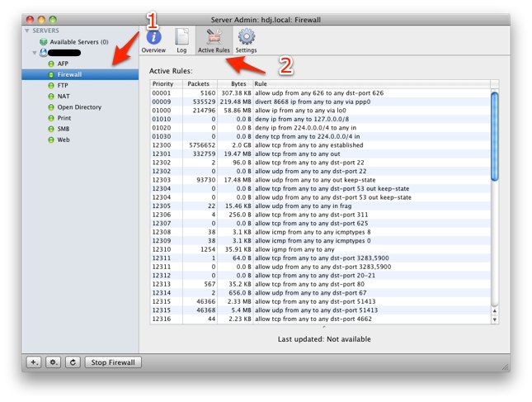Select rule 'allow tcp from any to any established'
Viewport: 532px width, 402px height.
tap(320, 145)
